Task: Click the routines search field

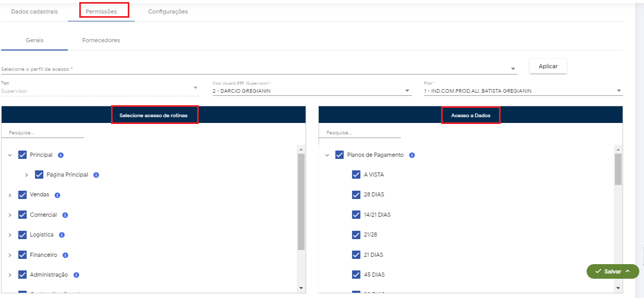Action: click(x=43, y=133)
